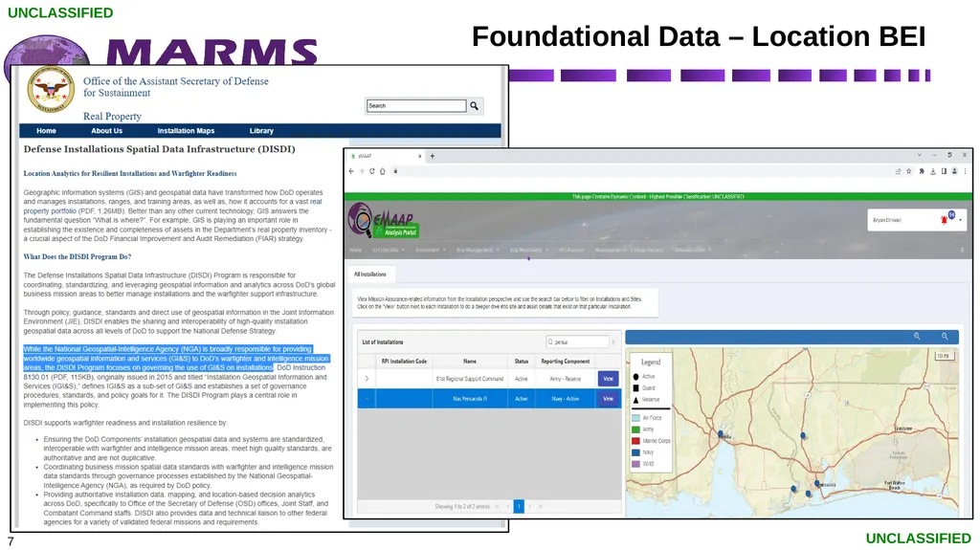Open the Library menu

pos(261,131)
